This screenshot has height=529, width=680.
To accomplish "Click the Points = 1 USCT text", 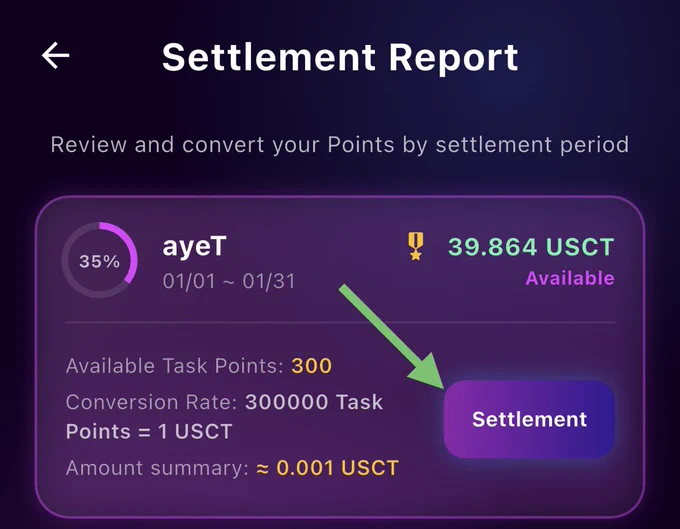I will click(x=149, y=432).
